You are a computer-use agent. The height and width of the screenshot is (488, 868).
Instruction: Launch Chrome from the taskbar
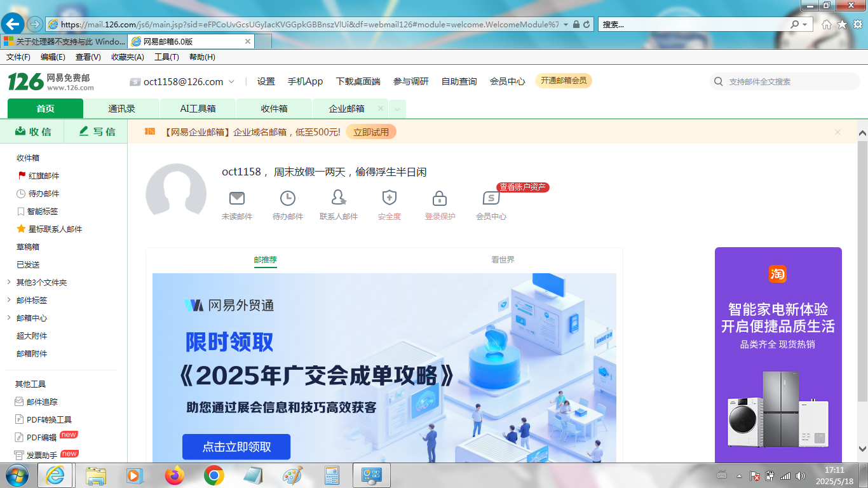[x=214, y=475]
